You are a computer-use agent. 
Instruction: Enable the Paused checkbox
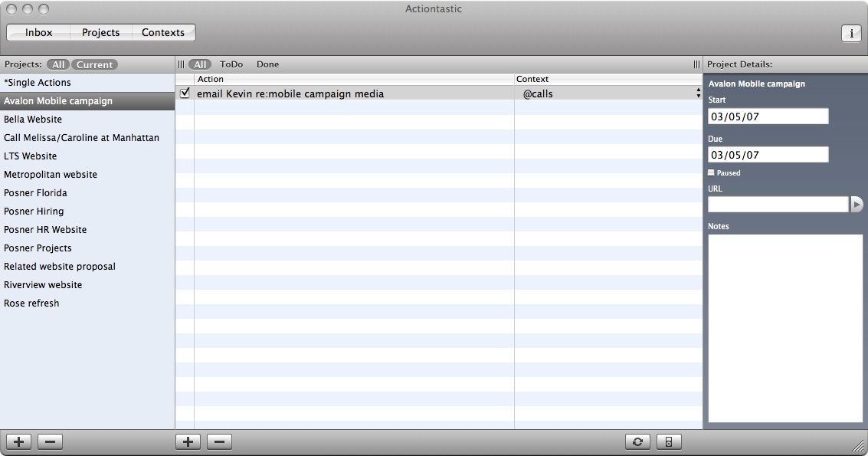coord(712,173)
